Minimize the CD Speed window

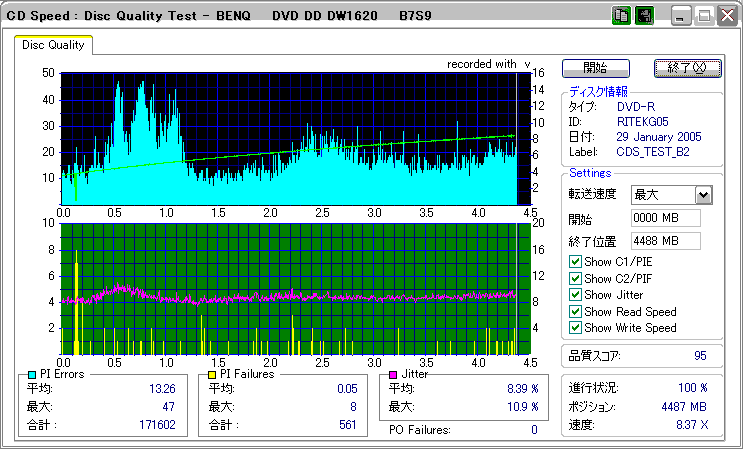point(681,16)
